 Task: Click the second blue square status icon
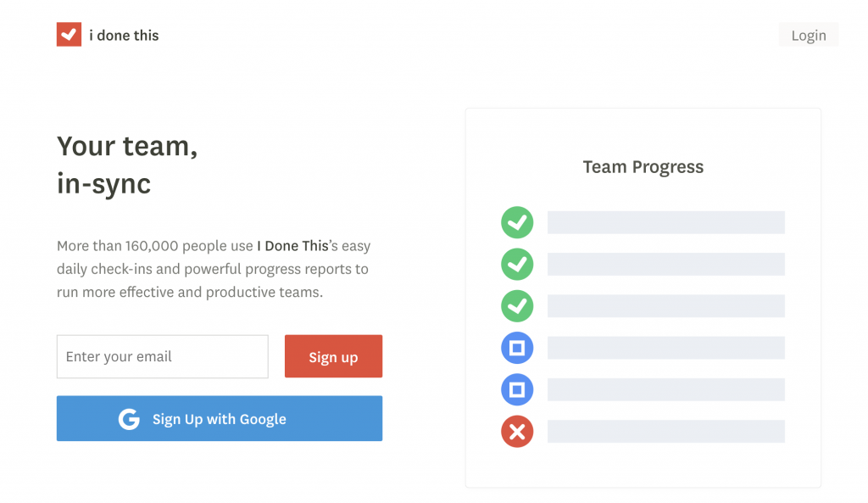[x=517, y=389]
